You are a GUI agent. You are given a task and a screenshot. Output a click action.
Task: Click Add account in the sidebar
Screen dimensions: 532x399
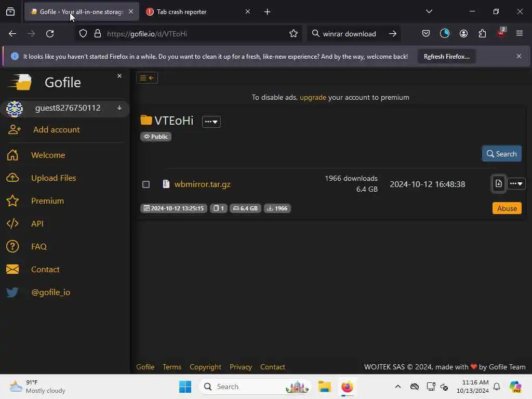point(56,129)
